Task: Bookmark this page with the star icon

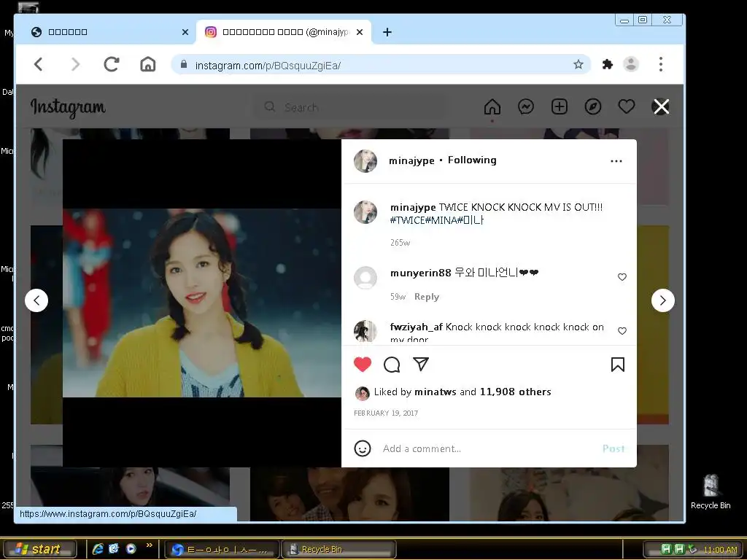Action: coord(578,64)
